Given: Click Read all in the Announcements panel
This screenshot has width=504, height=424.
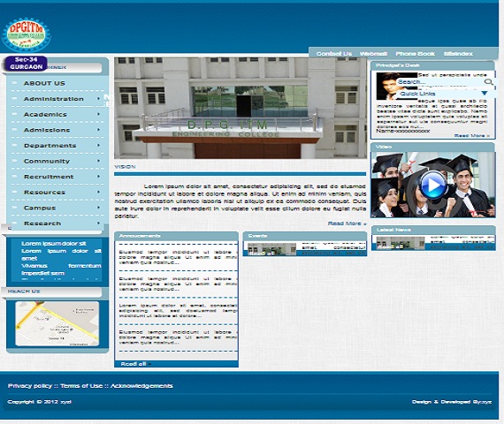Looking at the screenshot, I should 135,364.
